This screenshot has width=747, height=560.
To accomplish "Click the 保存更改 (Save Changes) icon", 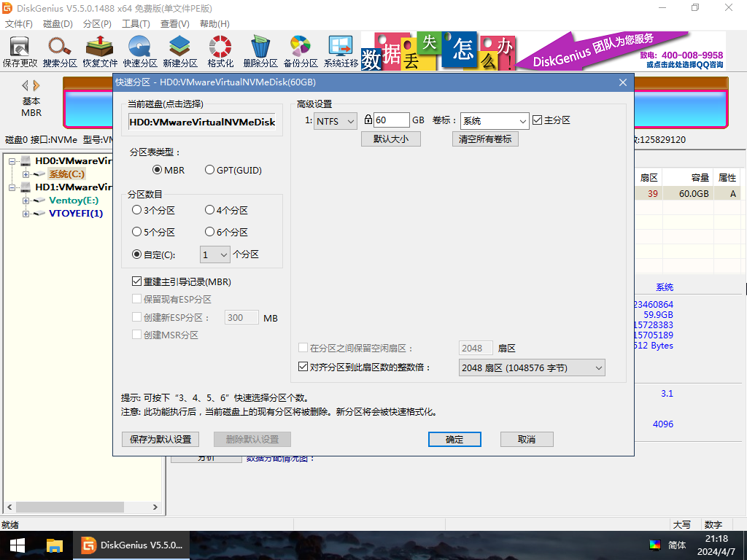I will [x=20, y=50].
